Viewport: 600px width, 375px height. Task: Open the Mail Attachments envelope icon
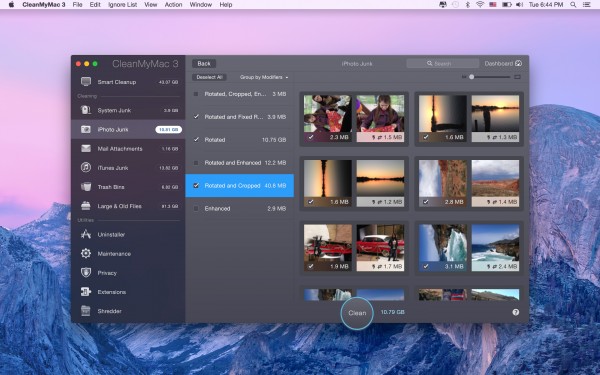click(x=86, y=148)
